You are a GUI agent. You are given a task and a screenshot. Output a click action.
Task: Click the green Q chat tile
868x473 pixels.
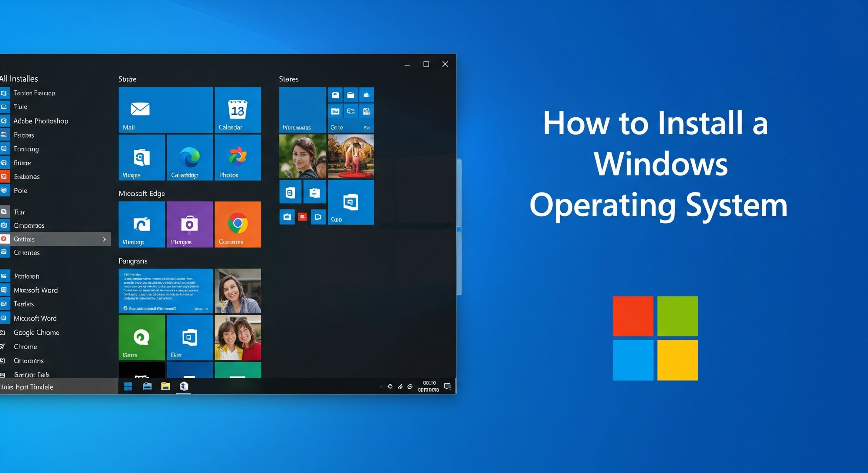(142, 337)
